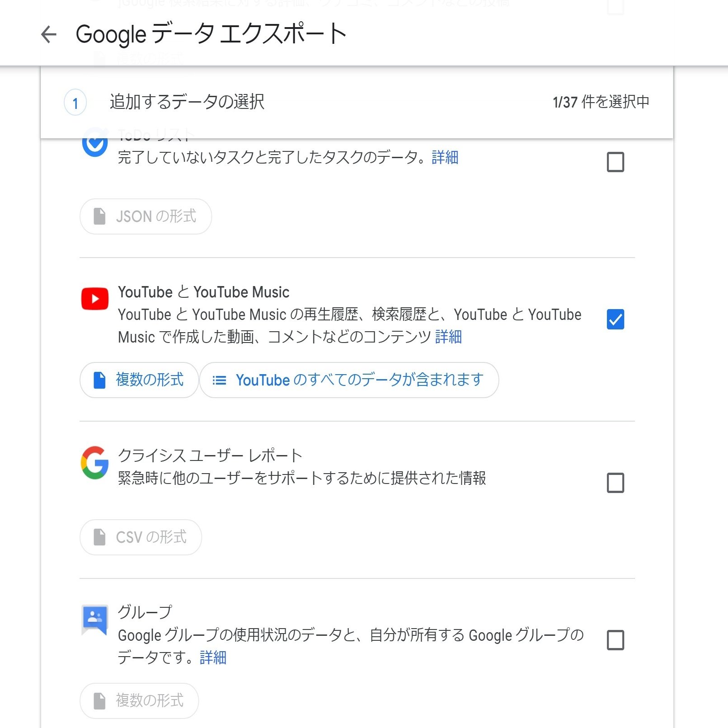The width and height of the screenshot is (728, 728).
Task: Check the クライシス ユーザー レポート checkbox
Action: pos(615,483)
